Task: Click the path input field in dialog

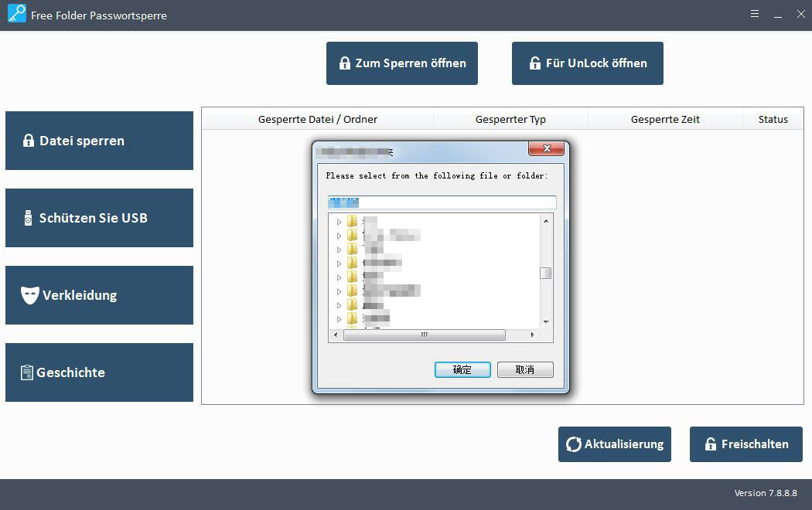Action: (x=442, y=202)
